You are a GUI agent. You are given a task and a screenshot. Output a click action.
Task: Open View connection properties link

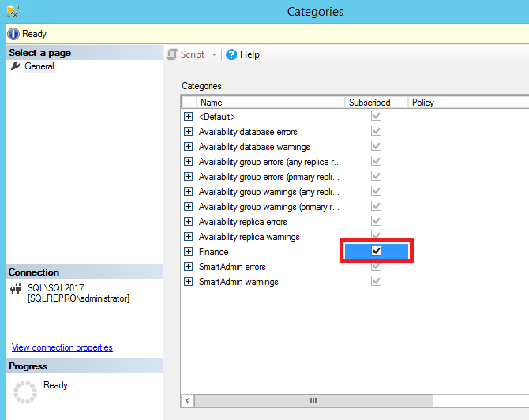point(62,347)
